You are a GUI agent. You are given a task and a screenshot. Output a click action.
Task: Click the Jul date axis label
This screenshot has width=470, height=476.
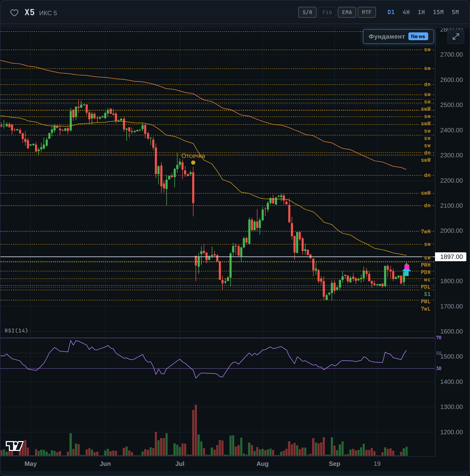(x=180, y=464)
